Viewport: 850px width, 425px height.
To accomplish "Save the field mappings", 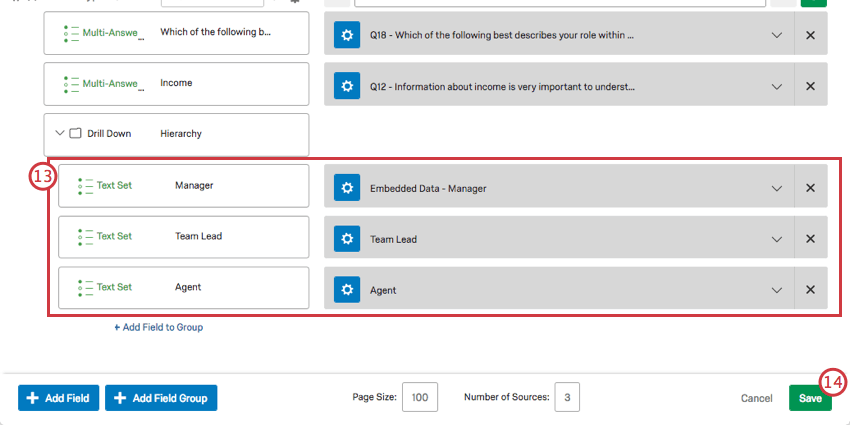I will tap(810, 398).
